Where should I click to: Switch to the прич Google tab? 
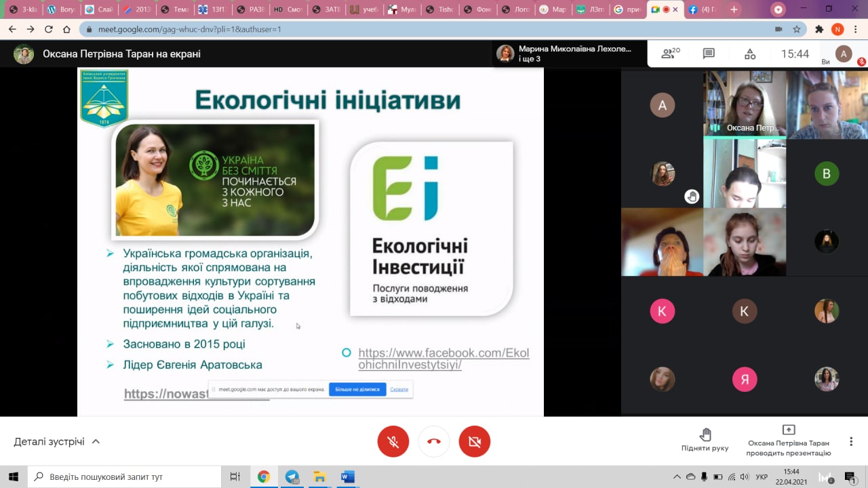tap(627, 9)
